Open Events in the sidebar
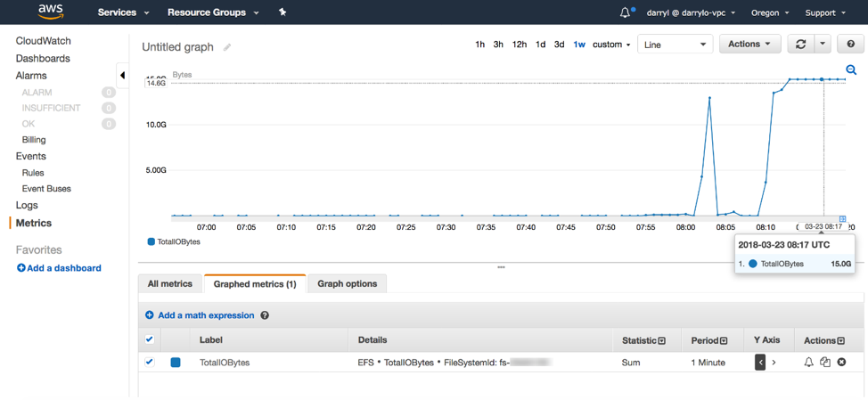 pos(31,156)
